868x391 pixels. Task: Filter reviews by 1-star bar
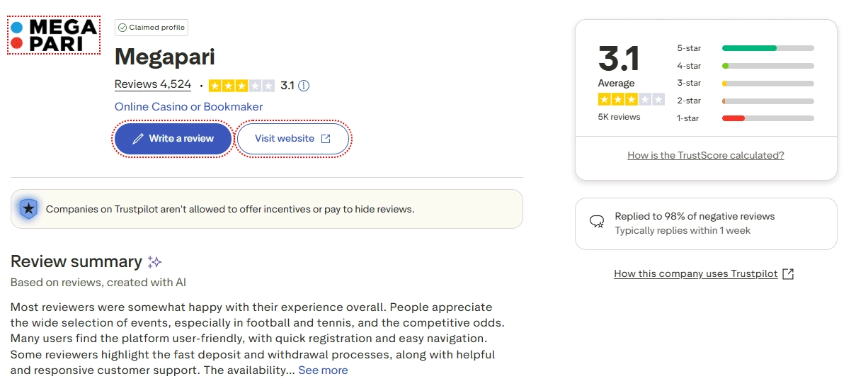click(767, 118)
